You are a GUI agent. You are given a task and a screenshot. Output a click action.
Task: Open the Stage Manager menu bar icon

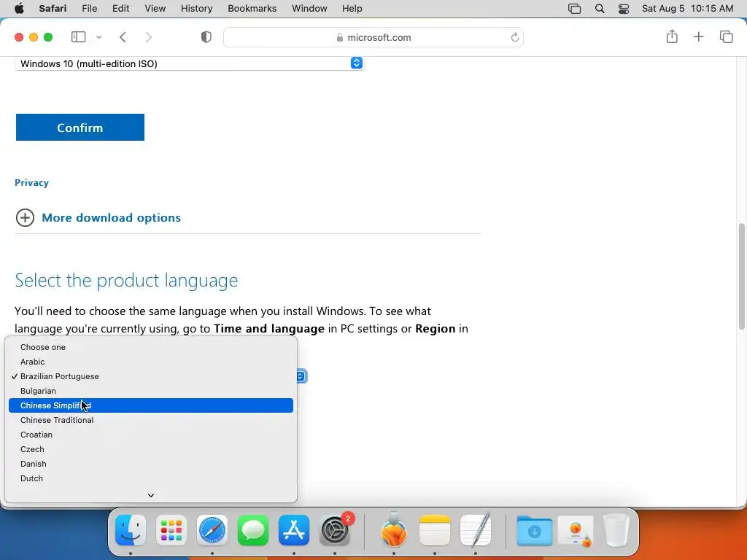[575, 9]
